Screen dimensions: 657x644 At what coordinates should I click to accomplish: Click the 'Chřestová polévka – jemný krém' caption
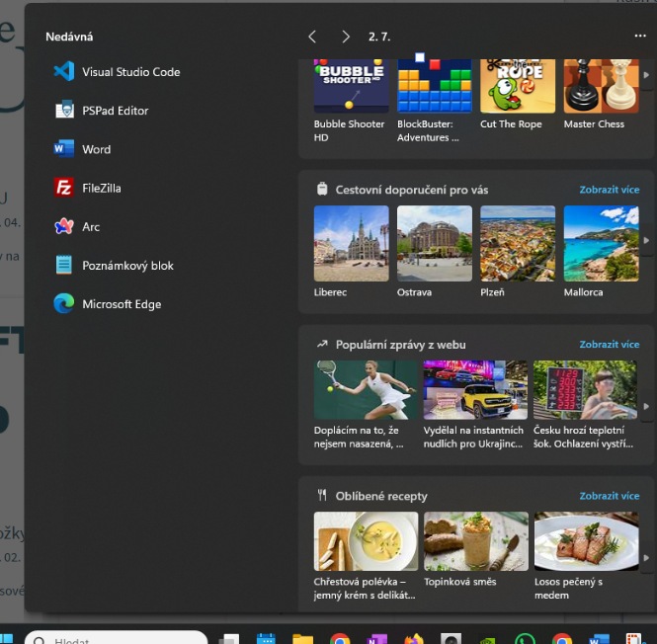point(365,589)
